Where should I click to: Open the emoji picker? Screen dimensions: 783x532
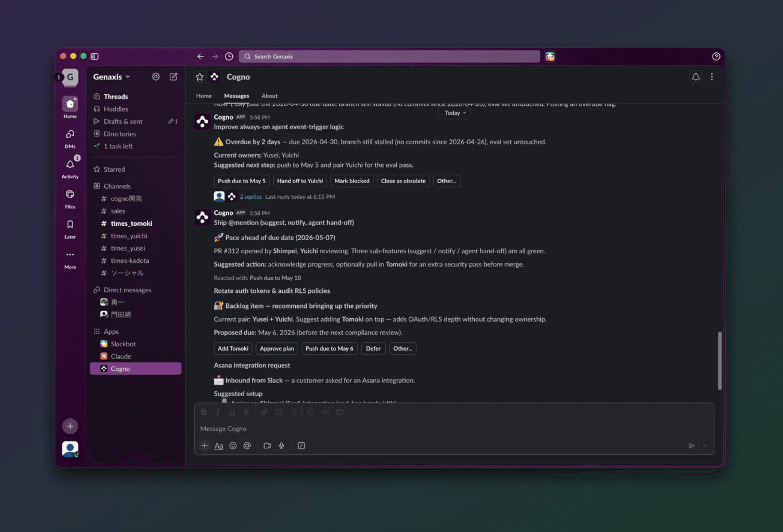[233, 445]
